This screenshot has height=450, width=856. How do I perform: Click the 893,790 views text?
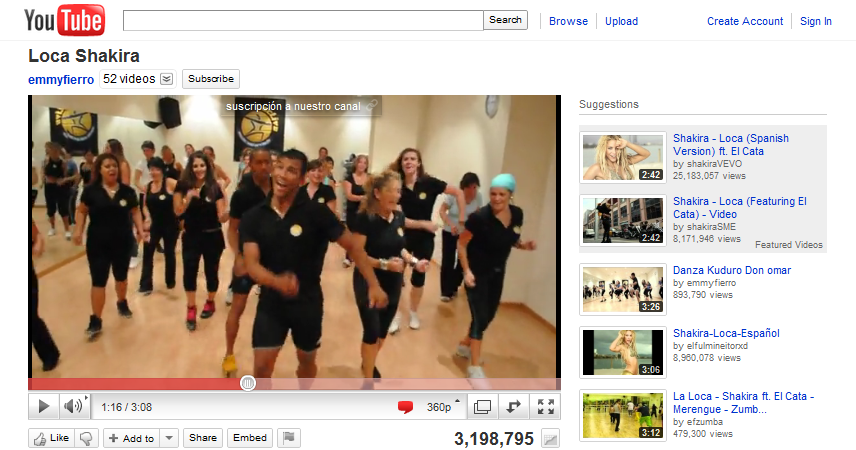pyautogui.click(x=703, y=295)
